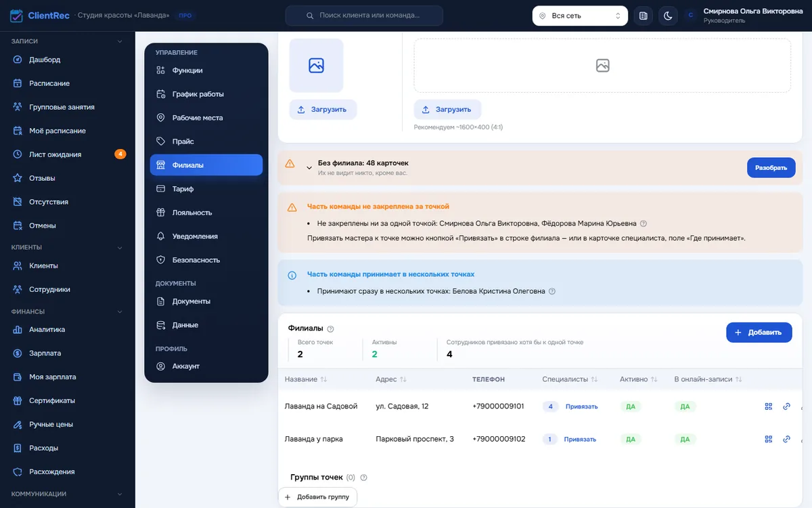The height and width of the screenshot is (508, 812).
Task: Toggle online booking ДА for Лаванда у парка
Action: tap(685, 439)
